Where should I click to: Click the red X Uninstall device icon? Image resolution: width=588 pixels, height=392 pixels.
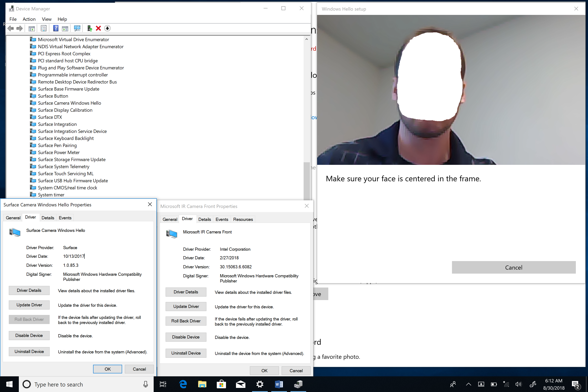pyautogui.click(x=98, y=28)
